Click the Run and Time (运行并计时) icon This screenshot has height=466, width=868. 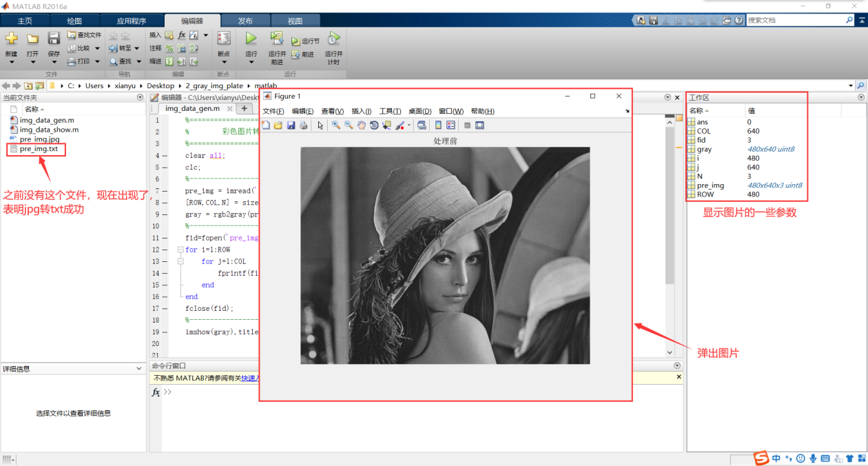click(x=333, y=40)
